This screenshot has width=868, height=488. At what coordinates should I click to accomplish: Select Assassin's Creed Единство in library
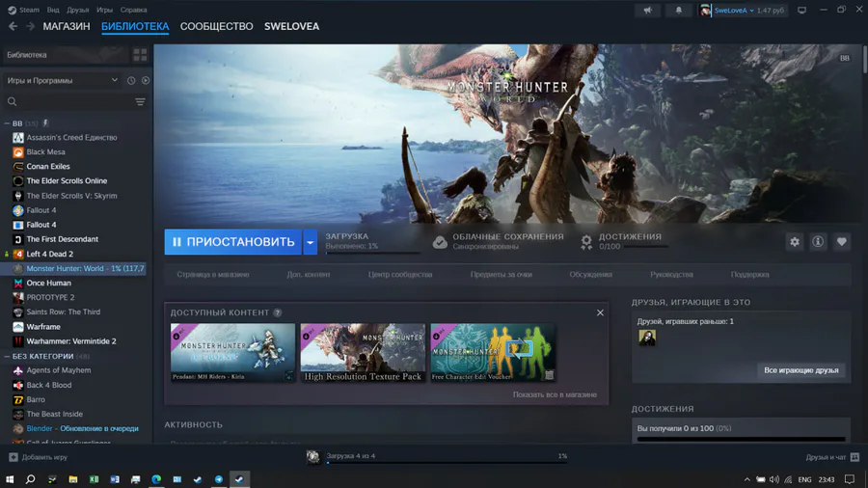point(73,137)
